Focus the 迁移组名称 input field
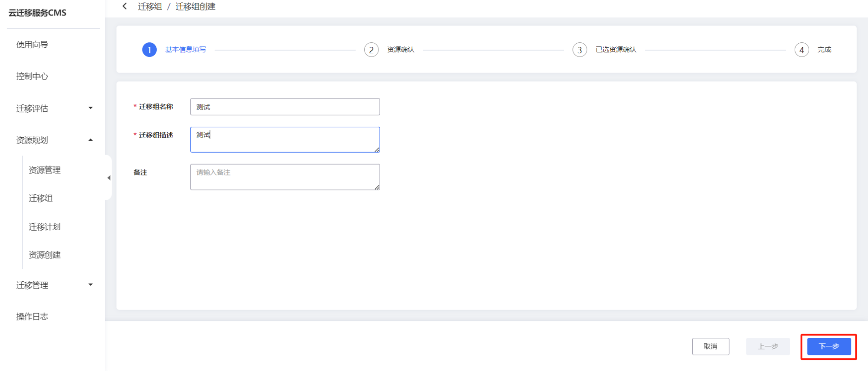 285,107
